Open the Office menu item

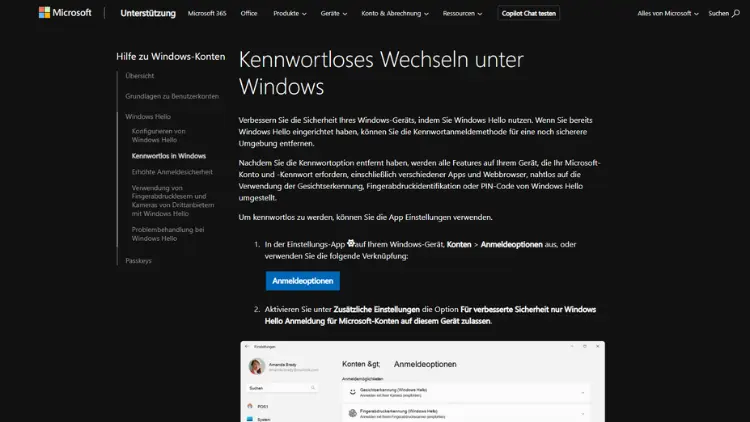click(x=249, y=13)
